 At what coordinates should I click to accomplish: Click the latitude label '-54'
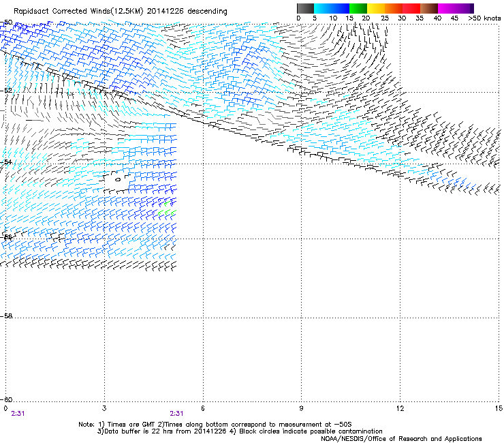pos(6,162)
